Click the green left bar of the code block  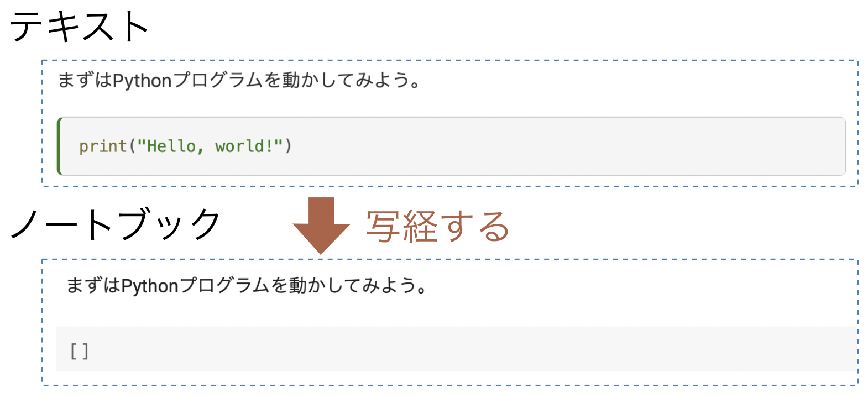click(x=59, y=146)
